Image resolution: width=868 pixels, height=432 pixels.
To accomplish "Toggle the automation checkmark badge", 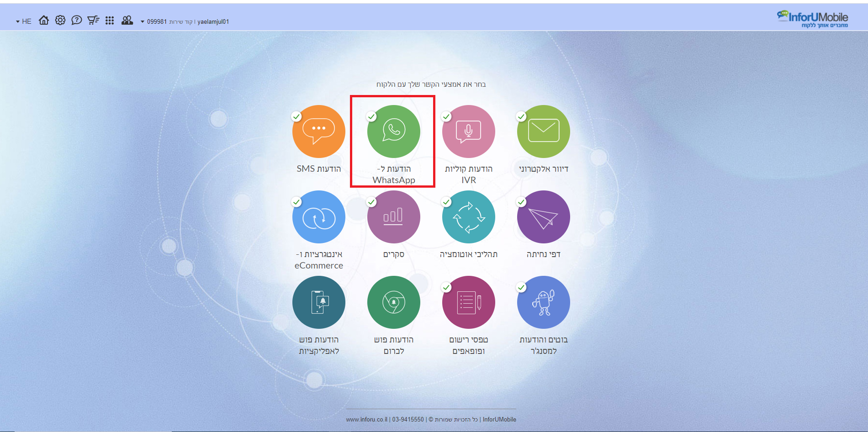I will click(x=446, y=202).
